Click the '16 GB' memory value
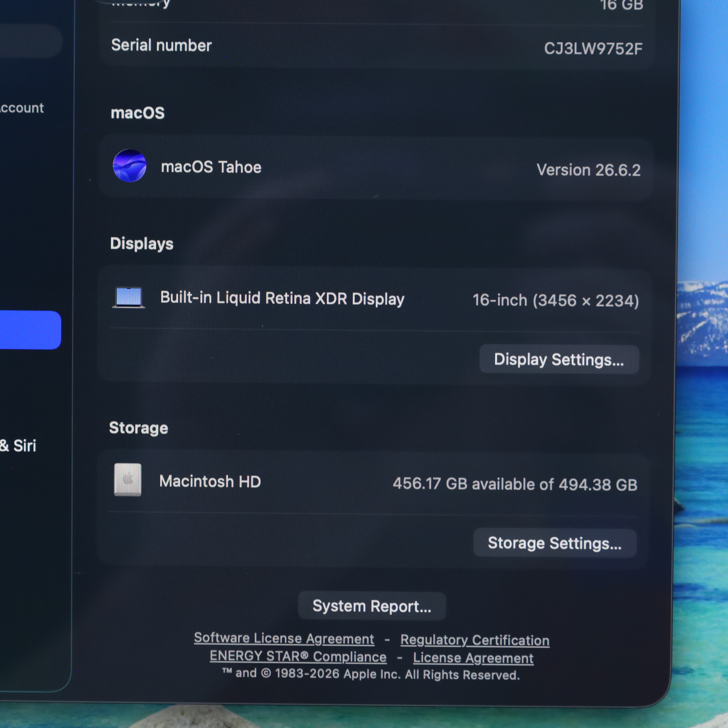728x728 pixels. click(x=622, y=5)
